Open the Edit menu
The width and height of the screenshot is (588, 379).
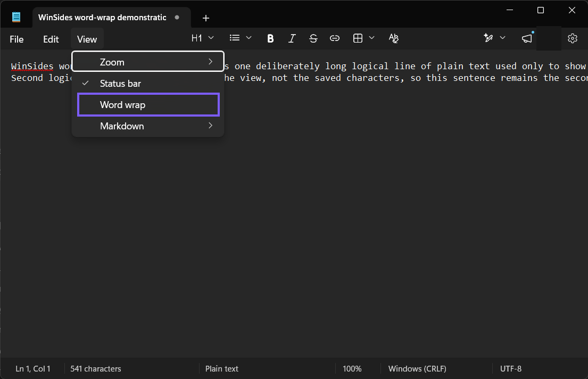point(51,39)
